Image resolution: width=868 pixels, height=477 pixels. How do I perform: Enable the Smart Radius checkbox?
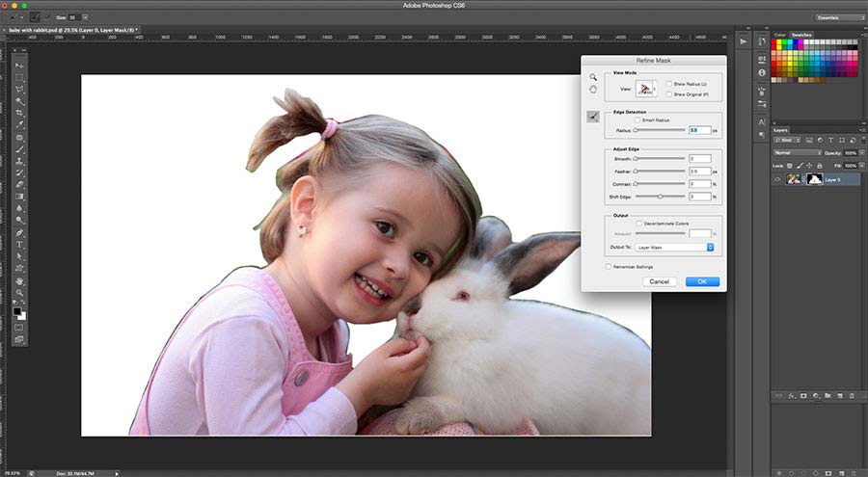point(638,119)
